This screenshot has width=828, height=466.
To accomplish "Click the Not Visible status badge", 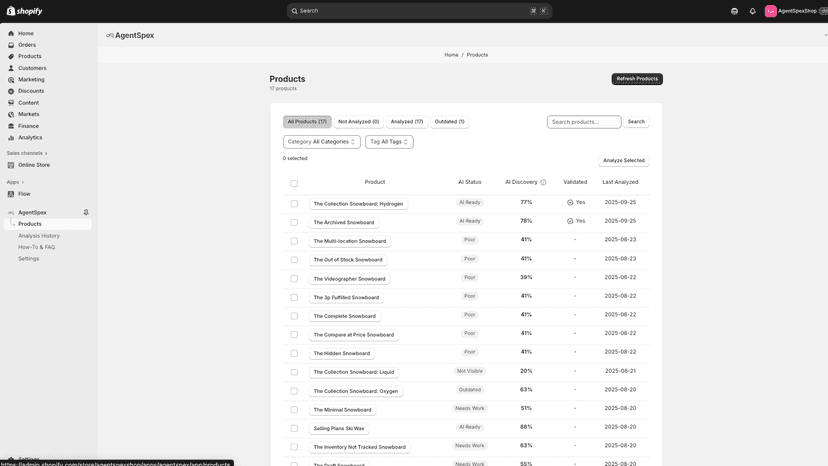I will click(469, 371).
